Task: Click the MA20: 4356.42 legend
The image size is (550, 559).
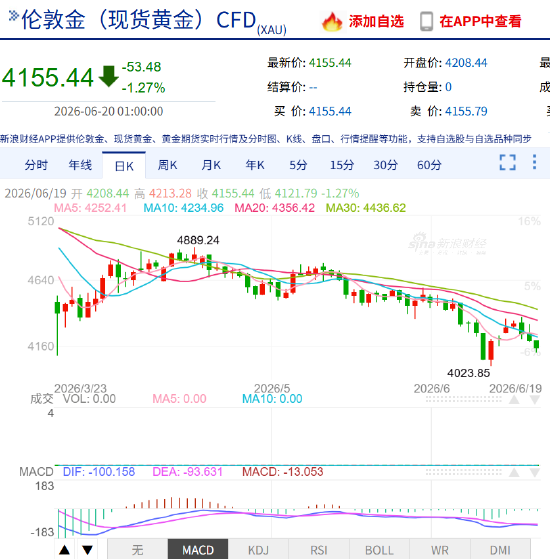Action: 274,208
